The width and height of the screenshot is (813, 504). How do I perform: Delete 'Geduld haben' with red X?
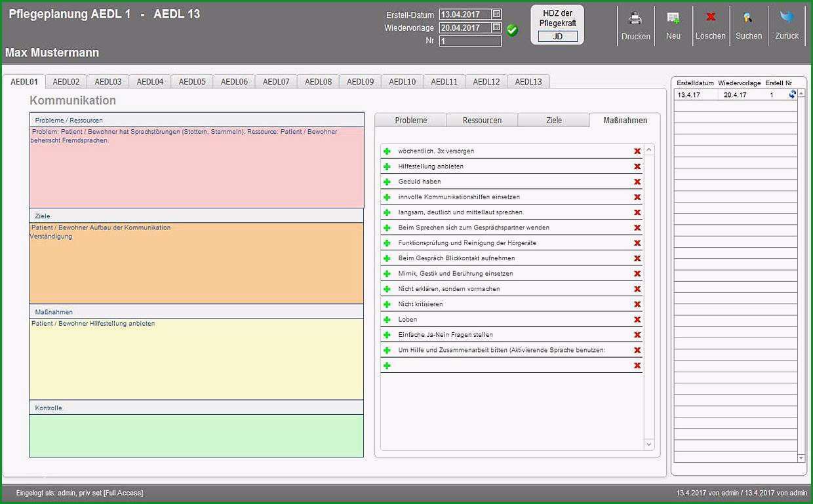pyautogui.click(x=637, y=182)
